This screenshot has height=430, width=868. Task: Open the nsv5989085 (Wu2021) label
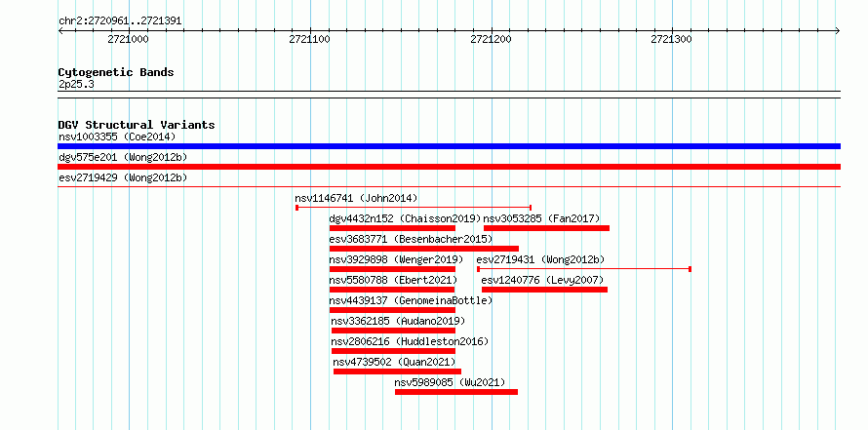tap(450, 382)
